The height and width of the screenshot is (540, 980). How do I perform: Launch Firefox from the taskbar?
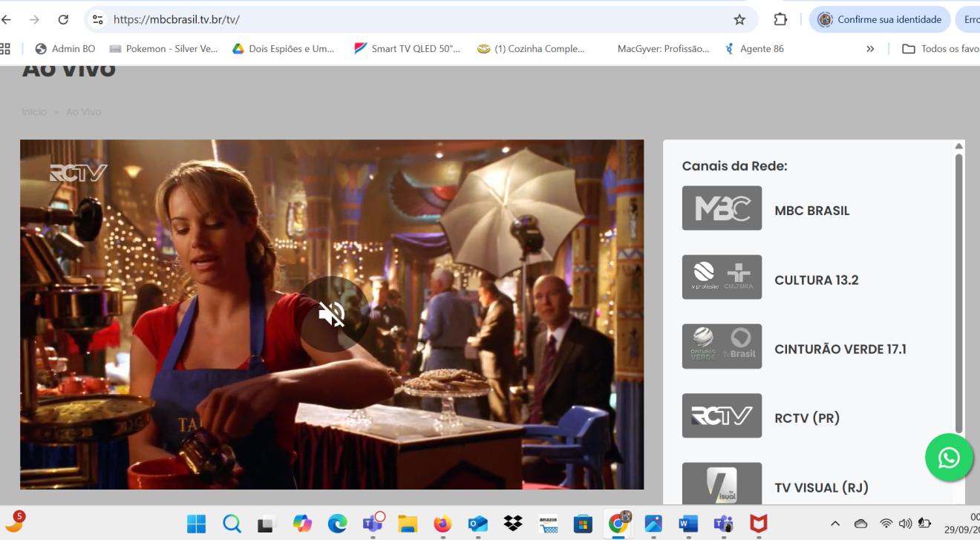[x=442, y=524]
